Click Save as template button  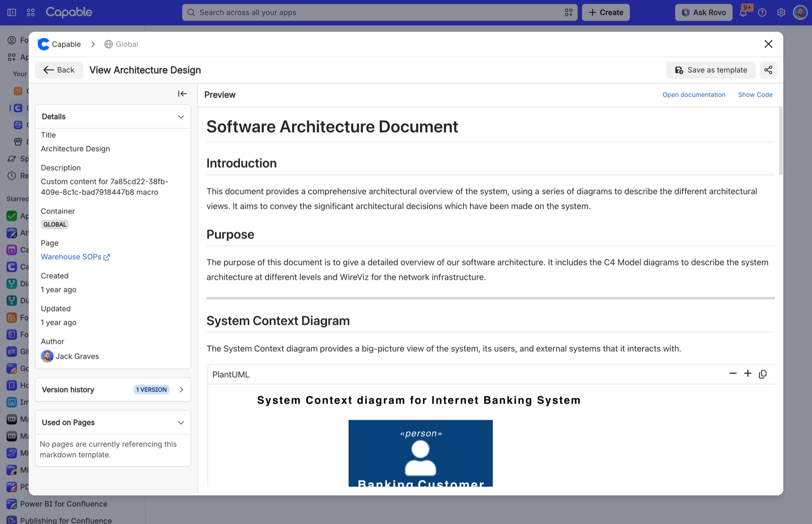(x=711, y=70)
